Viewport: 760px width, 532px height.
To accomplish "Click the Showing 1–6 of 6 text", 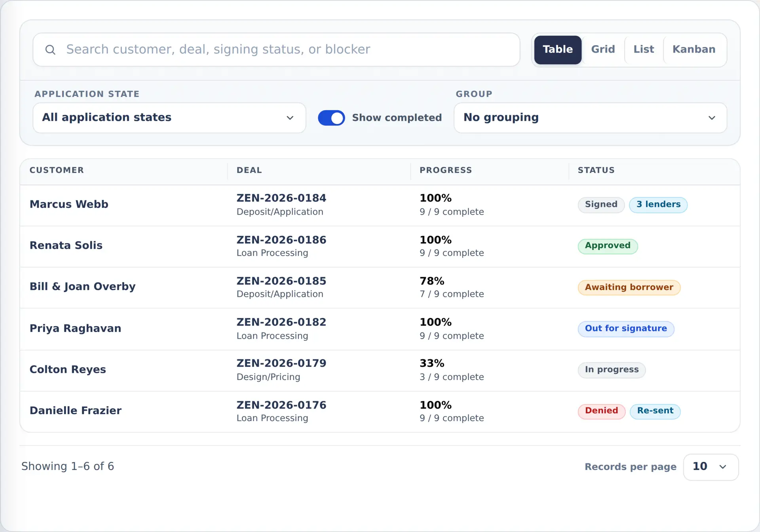I will [x=68, y=466].
